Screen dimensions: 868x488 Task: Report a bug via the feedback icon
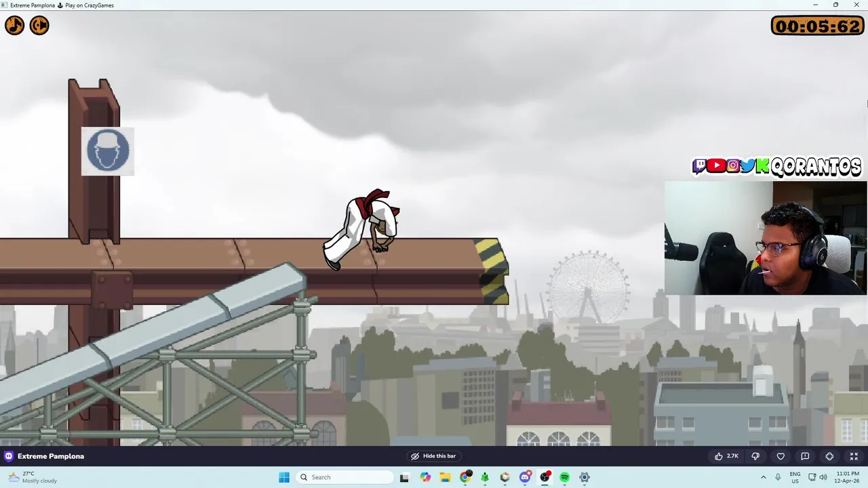[x=805, y=456]
